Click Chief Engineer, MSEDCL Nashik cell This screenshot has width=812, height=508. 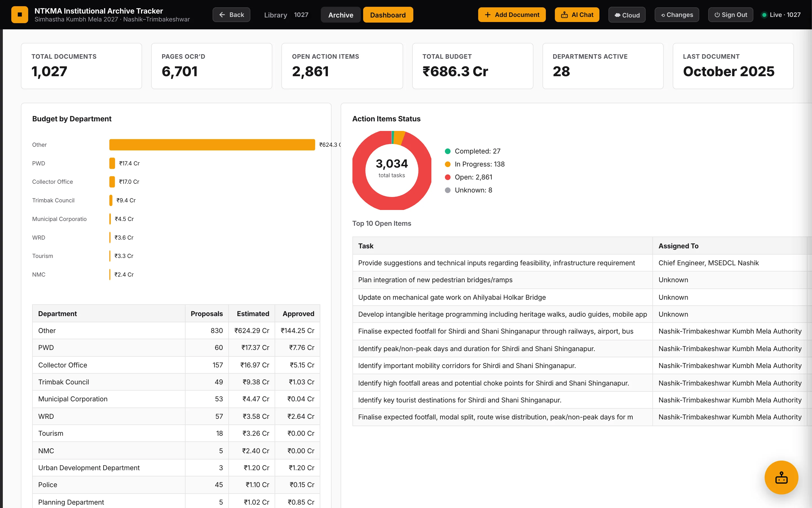point(729,263)
